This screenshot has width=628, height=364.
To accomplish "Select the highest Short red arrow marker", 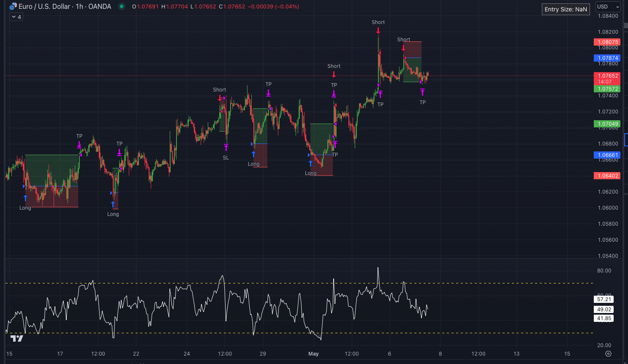I will point(378,30).
